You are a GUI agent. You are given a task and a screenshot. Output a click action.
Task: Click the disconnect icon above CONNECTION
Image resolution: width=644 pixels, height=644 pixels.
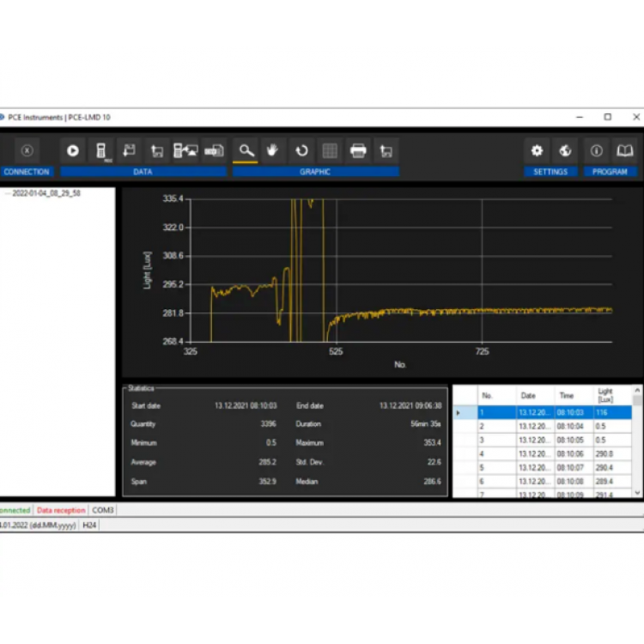27,151
